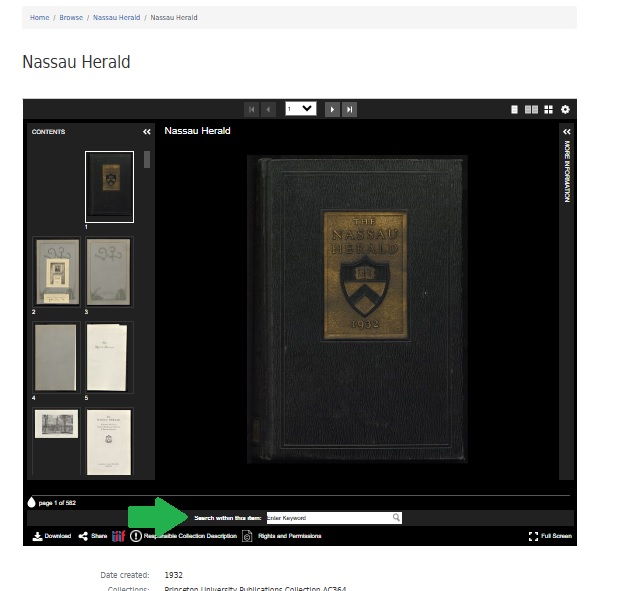Click the Date created value 1932
Screen dimensions: 623x591
point(174,575)
